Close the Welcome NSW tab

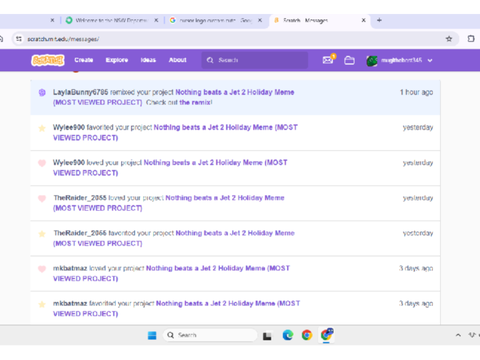coord(156,20)
